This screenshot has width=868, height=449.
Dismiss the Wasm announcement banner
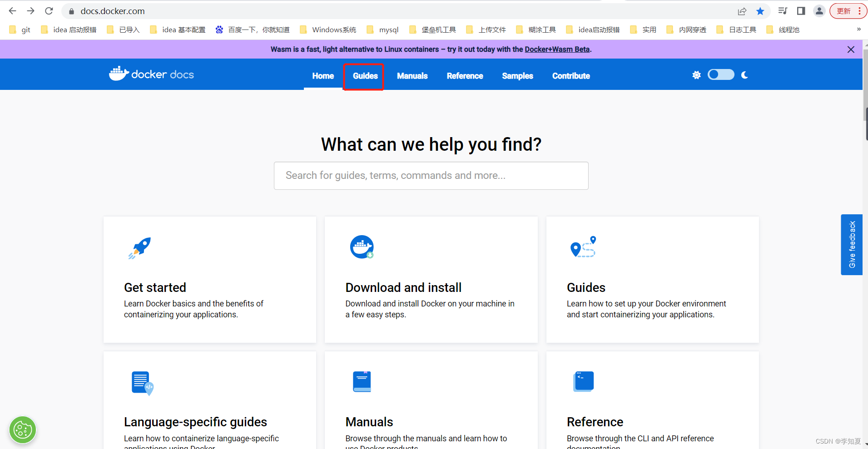(851, 49)
